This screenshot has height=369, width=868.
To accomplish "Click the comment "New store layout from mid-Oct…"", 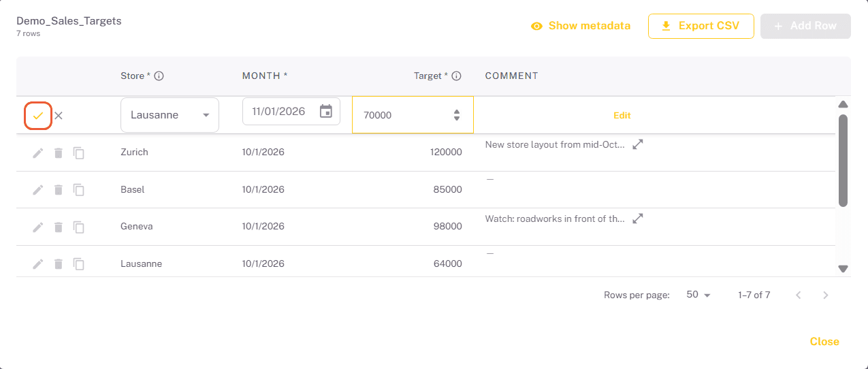I will pos(555,145).
